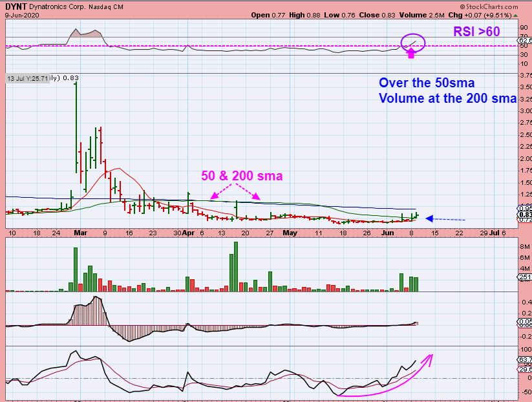Click the 0.4 MACD axis label

(x=527, y=302)
